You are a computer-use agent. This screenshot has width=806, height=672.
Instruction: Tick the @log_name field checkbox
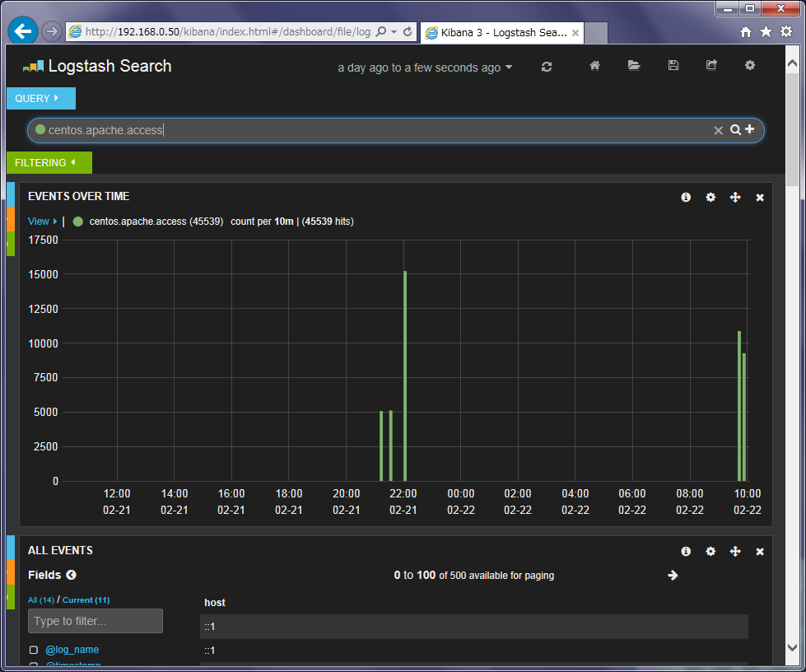click(x=34, y=650)
